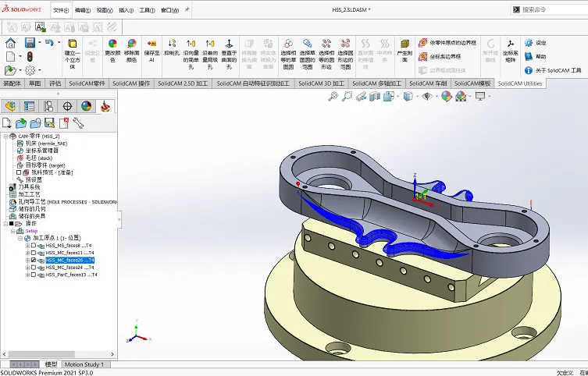Select the 抑制孔 tool icon
This screenshot has width=588, height=376.
pyautogui.click(x=171, y=45)
